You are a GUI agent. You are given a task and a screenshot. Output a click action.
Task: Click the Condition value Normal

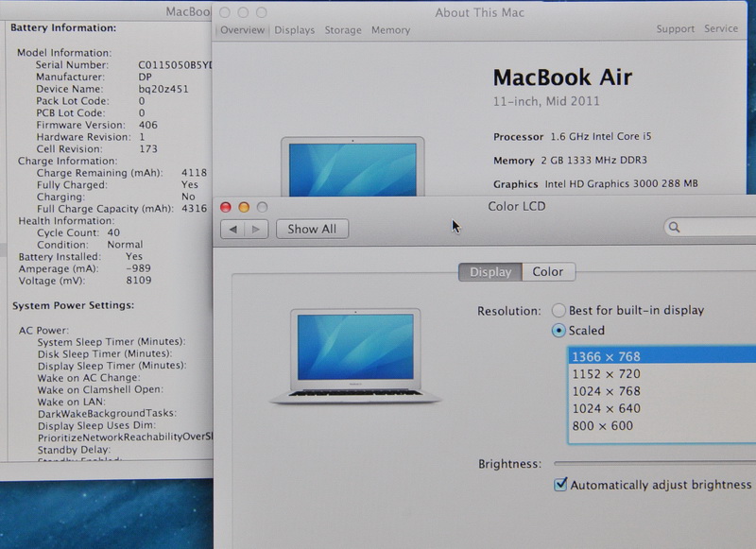(x=125, y=245)
